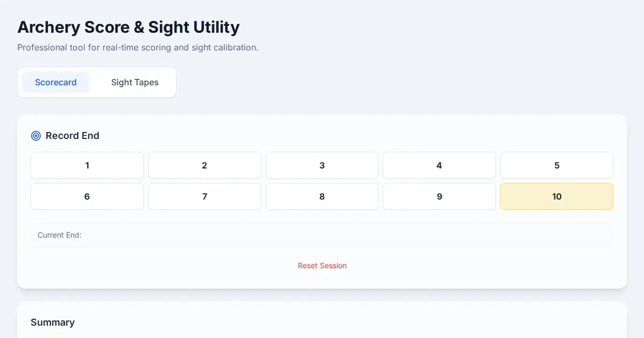Click the 'Current End:' label text
This screenshot has height=338, width=644.
pyautogui.click(x=60, y=235)
